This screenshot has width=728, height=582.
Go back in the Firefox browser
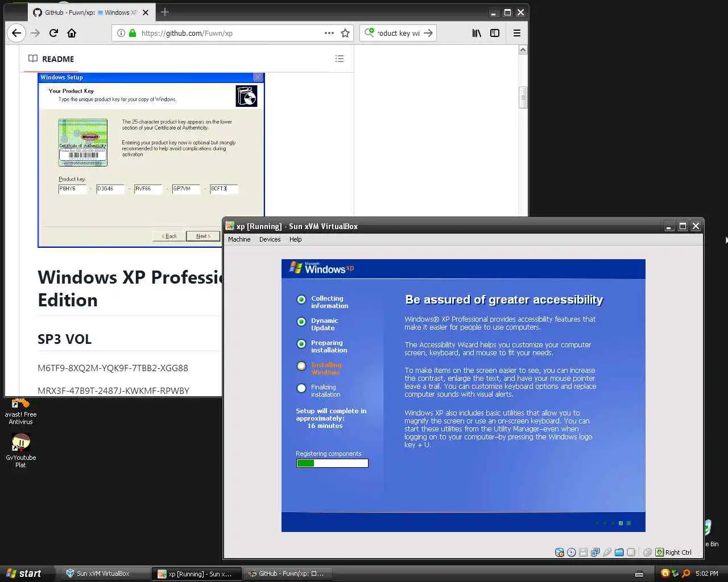coord(16,33)
